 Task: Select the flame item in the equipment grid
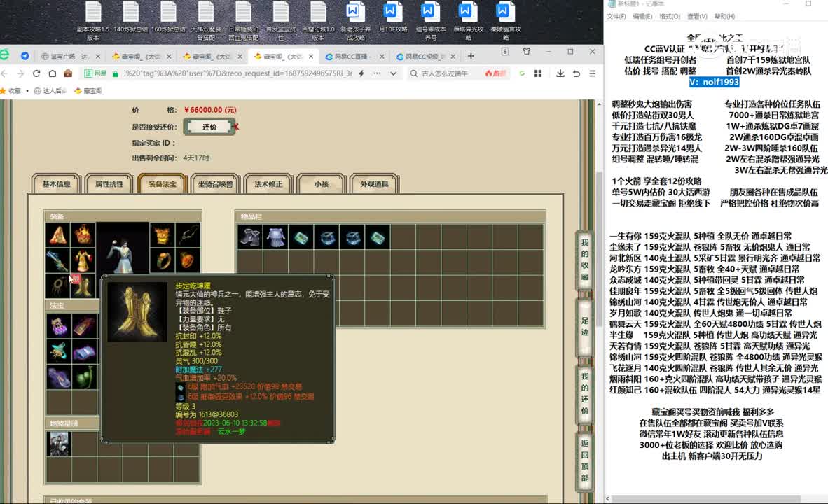pos(83,234)
